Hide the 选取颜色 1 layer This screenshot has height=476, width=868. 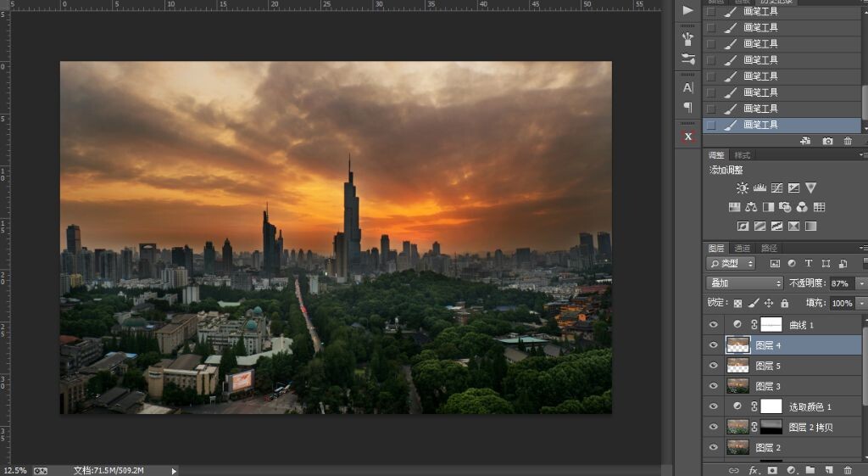(x=714, y=406)
